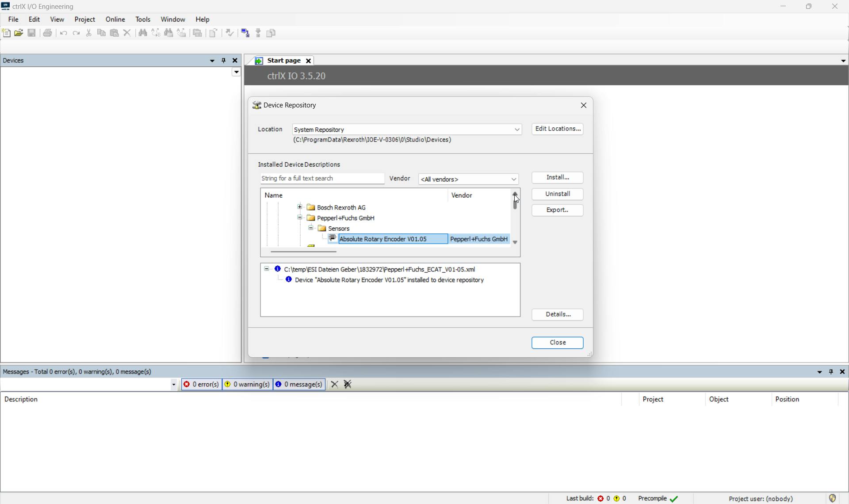
Task: Open the Location repository dropdown
Action: coord(516,130)
